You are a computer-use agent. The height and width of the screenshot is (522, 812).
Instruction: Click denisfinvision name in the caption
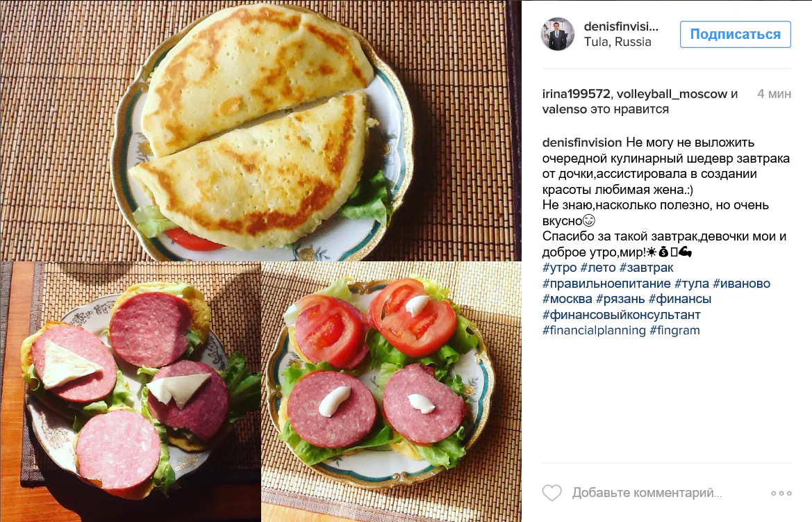pyautogui.click(x=582, y=142)
